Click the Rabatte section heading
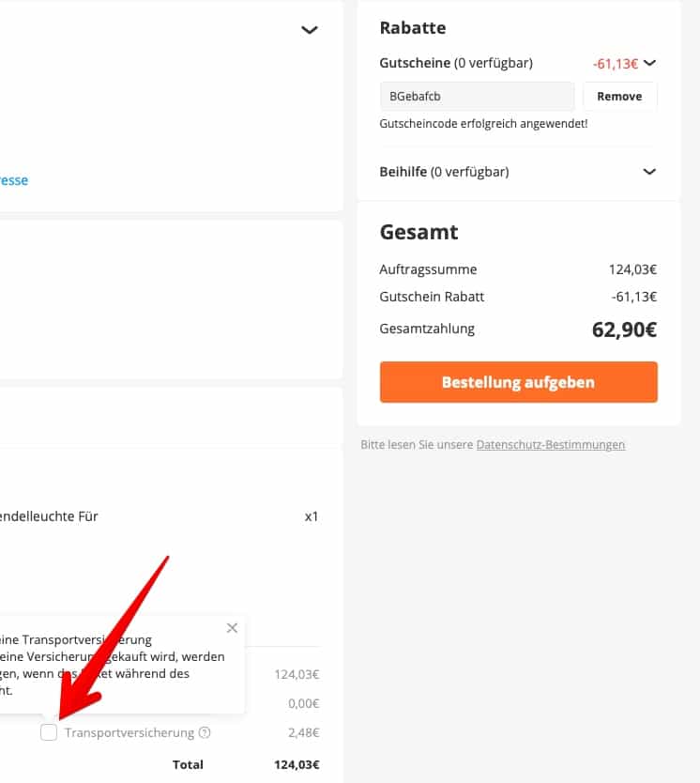The height and width of the screenshot is (783, 700). [x=413, y=27]
